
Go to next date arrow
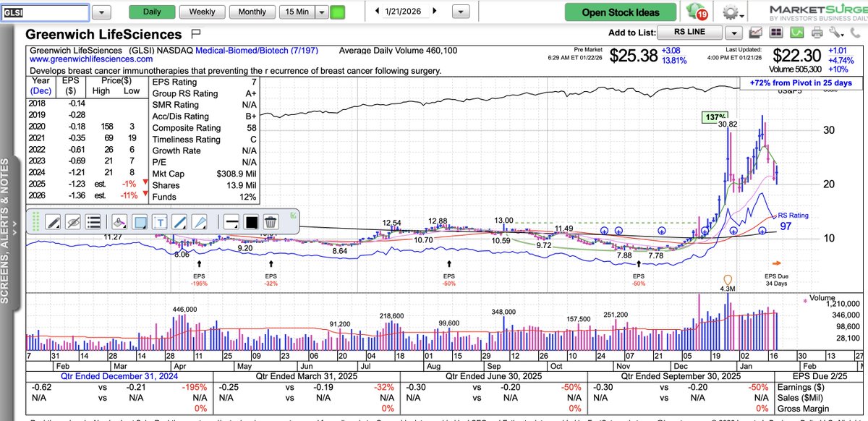pos(435,11)
